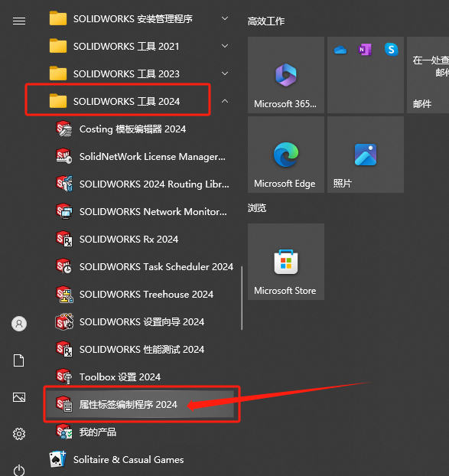Viewport: 449px width, 476px height.
Task: Launch SOLIDWORKS Rx 2024 icon
Action: pyautogui.click(x=64, y=240)
